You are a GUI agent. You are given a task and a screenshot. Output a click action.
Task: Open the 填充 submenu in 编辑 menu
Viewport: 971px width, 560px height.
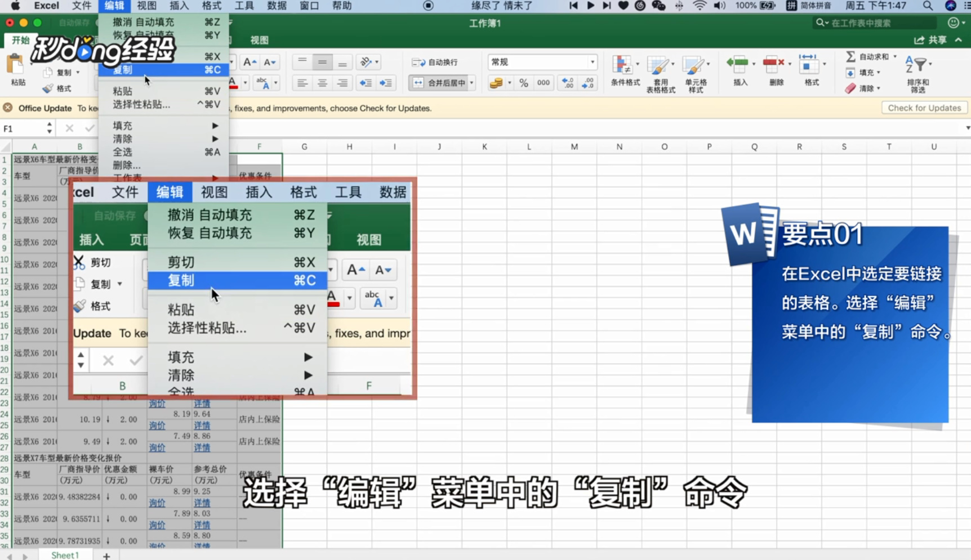[x=164, y=126]
